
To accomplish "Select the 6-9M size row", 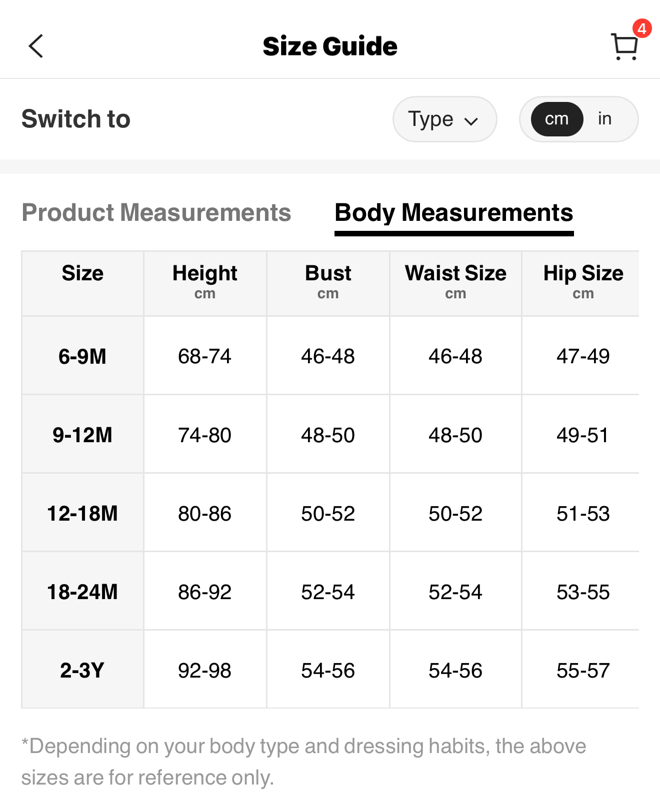I will point(82,356).
